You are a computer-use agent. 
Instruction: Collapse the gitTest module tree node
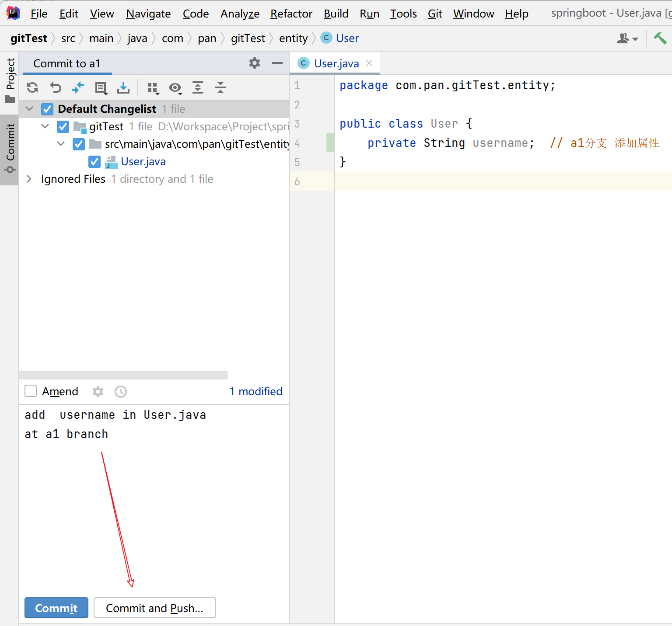click(x=45, y=126)
